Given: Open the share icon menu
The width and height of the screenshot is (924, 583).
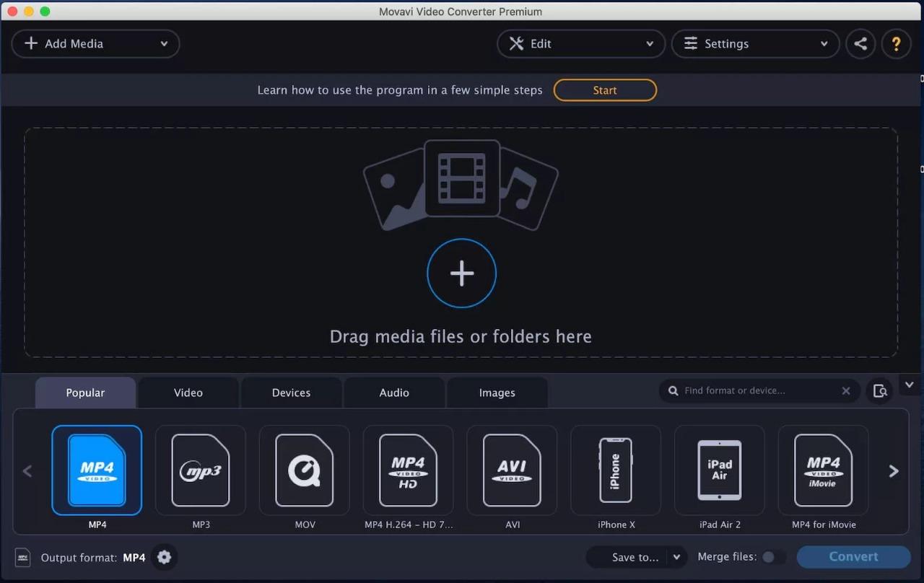Looking at the screenshot, I should point(860,44).
